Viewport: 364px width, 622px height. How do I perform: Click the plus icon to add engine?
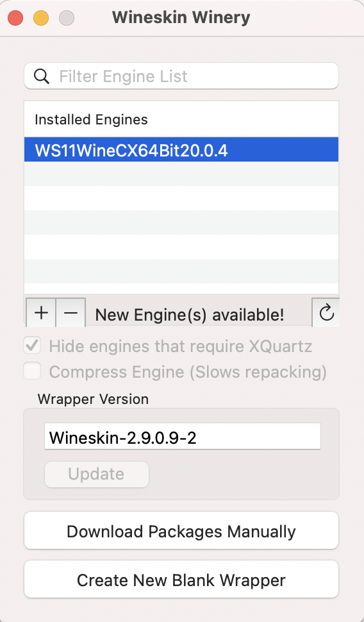[x=41, y=313]
